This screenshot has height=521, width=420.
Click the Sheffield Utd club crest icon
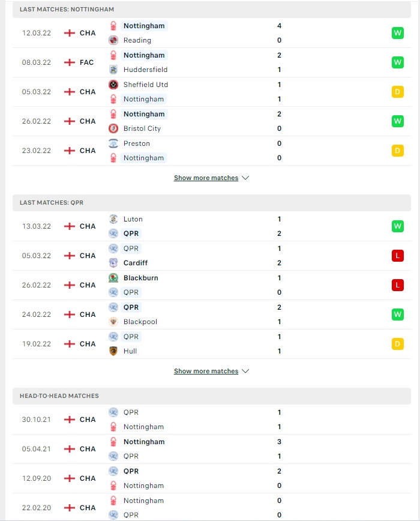pyautogui.click(x=113, y=85)
